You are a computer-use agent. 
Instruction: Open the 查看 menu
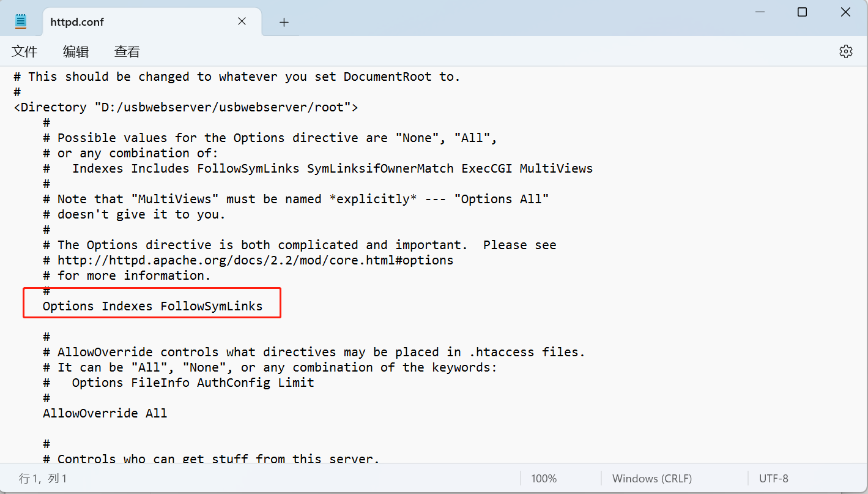(x=127, y=52)
